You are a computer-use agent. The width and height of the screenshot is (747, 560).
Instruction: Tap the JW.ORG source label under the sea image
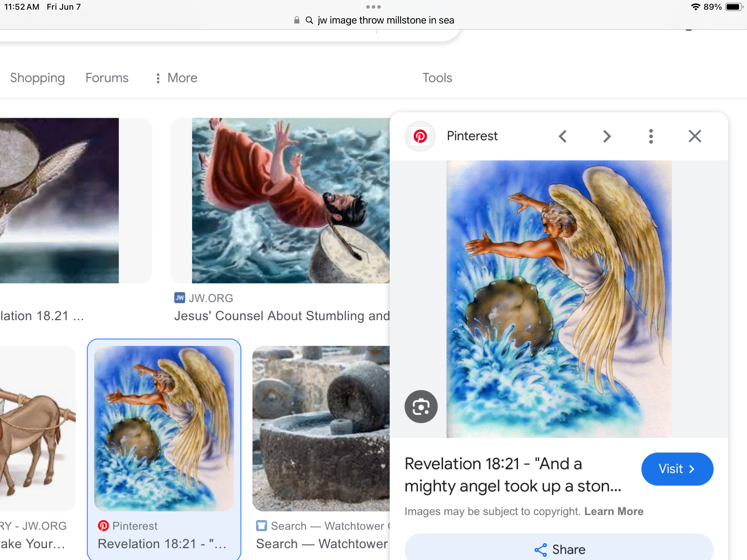click(x=211, y=298)
